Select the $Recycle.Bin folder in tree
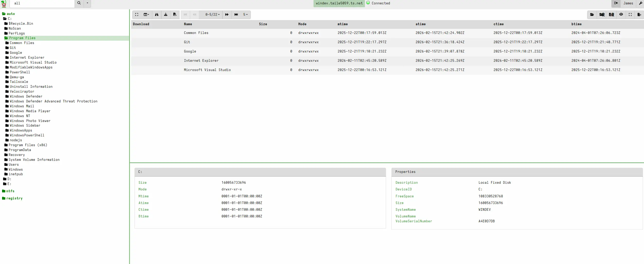644x264 pixels. click(19, 24)
